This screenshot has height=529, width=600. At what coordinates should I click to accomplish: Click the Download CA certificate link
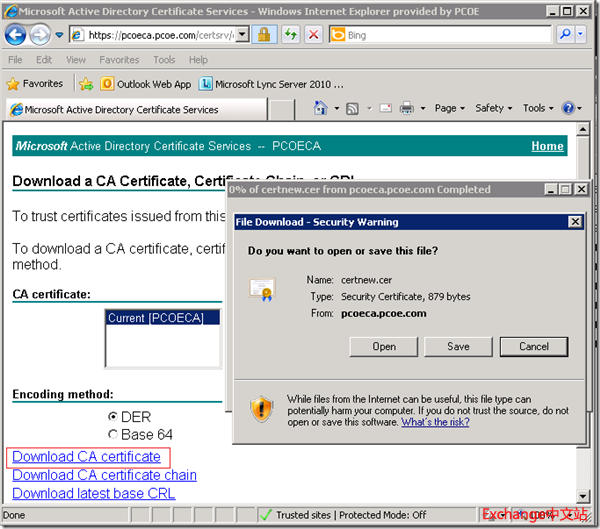(x=86, y=457)
